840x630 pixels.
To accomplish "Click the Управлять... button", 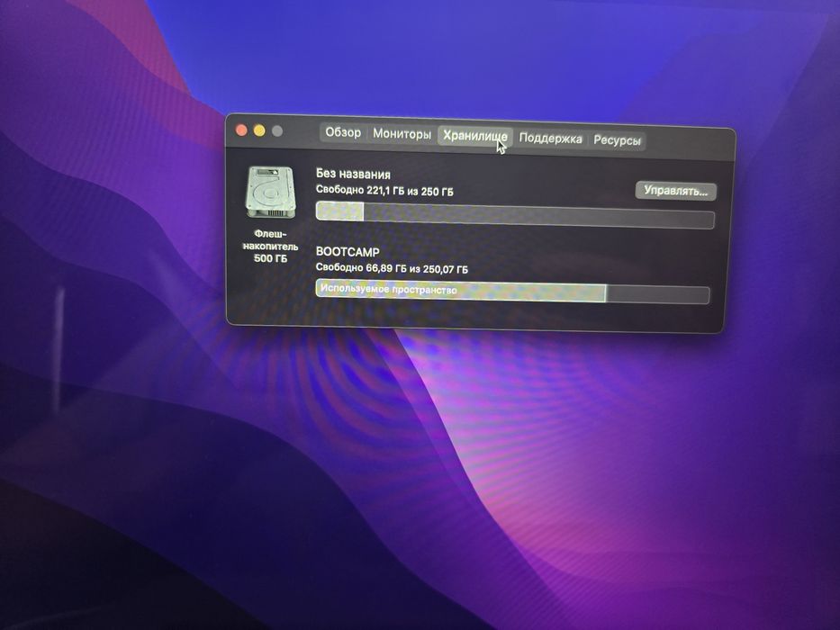I will point(675,191).
